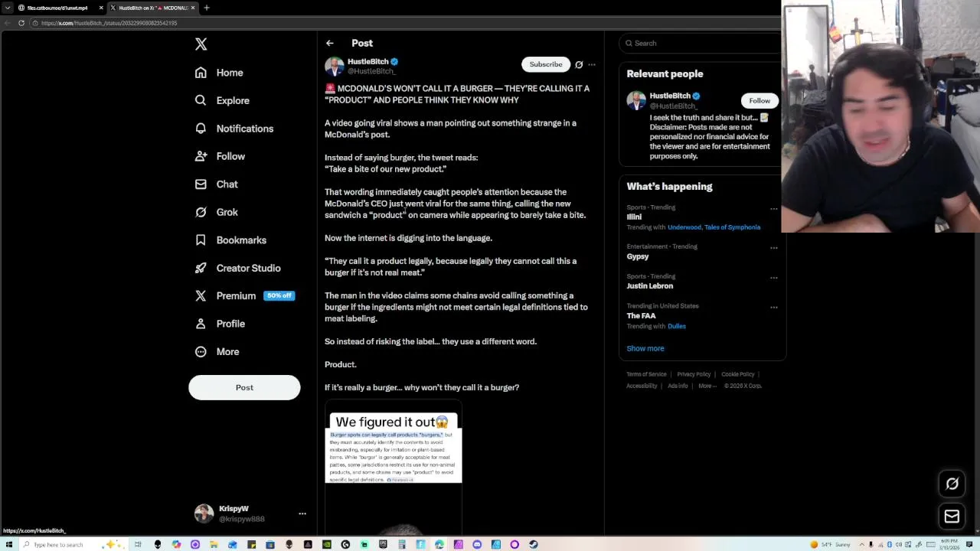Open floating messages envelope button
The height and width of the screenshot is (551, 980).
click(952, 517)
